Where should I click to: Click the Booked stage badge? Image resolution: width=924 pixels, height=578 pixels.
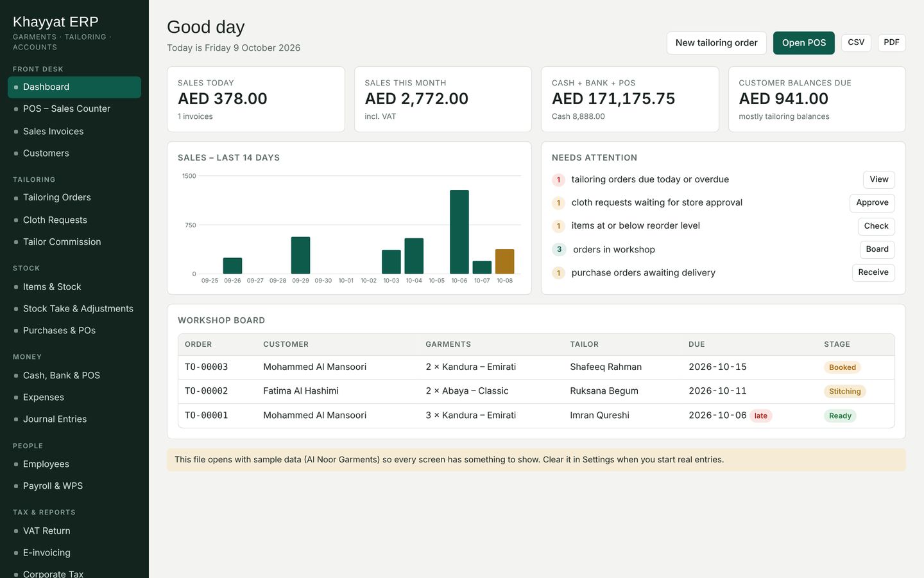[x=842, y=367]
